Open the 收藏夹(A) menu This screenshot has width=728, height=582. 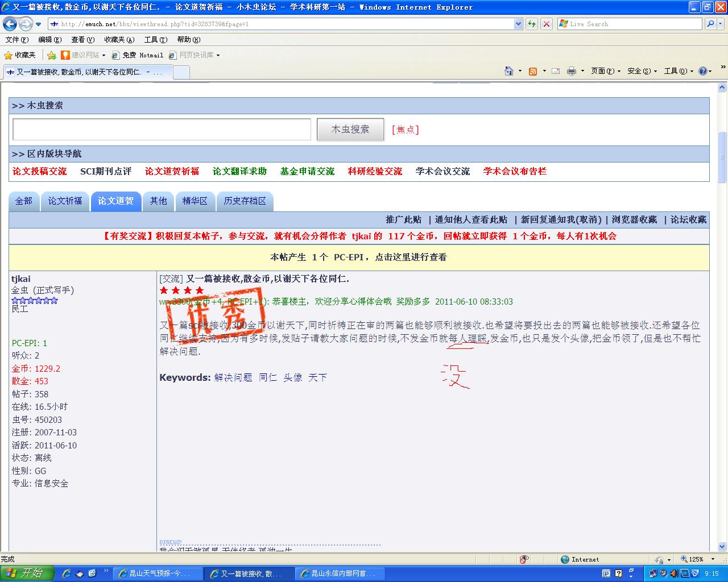pyautogui.click(x=119, y=40)
